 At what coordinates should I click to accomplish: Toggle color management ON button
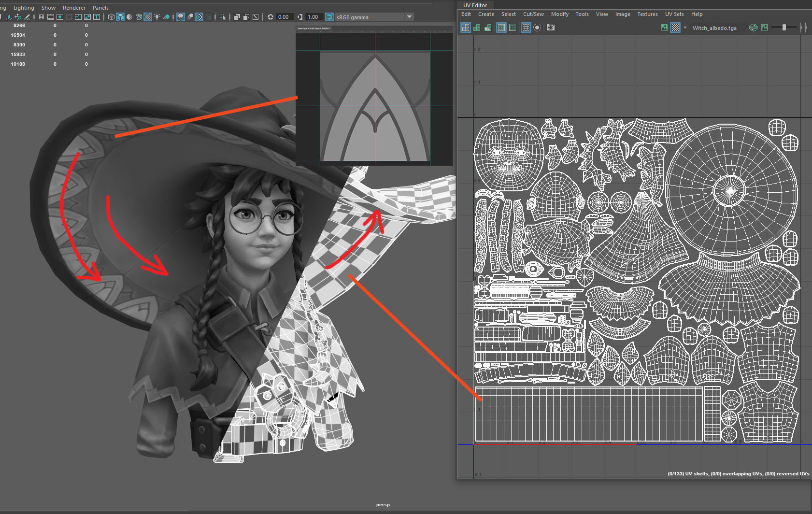[x=329, y=17]
